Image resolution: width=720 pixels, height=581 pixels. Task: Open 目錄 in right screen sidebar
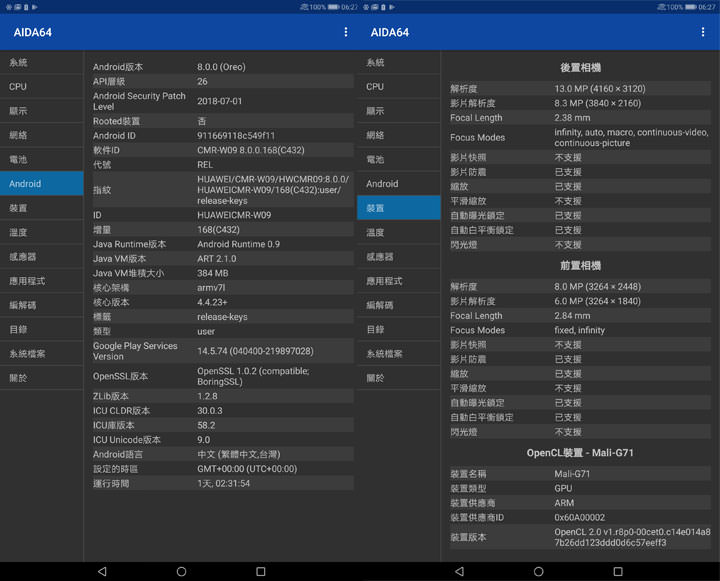pyautogui.click(x=399, y=329)
